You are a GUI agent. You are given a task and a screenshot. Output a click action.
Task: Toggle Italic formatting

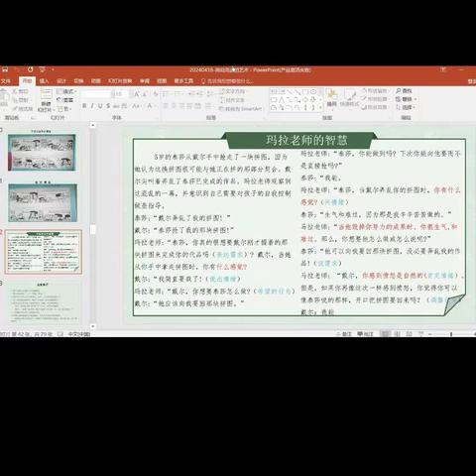(x=92, y=106)
